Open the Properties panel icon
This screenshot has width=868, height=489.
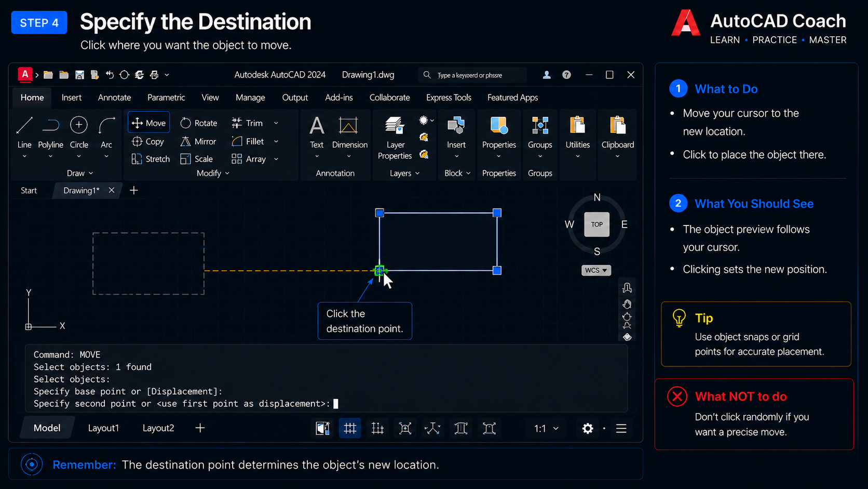[x=499, y=133]
